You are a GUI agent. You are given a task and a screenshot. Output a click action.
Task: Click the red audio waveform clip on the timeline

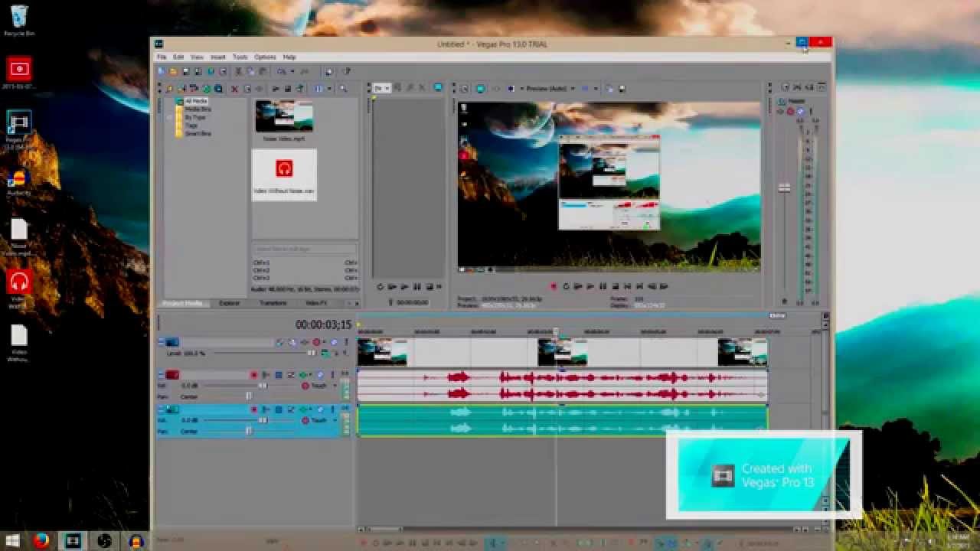[562, 386]
